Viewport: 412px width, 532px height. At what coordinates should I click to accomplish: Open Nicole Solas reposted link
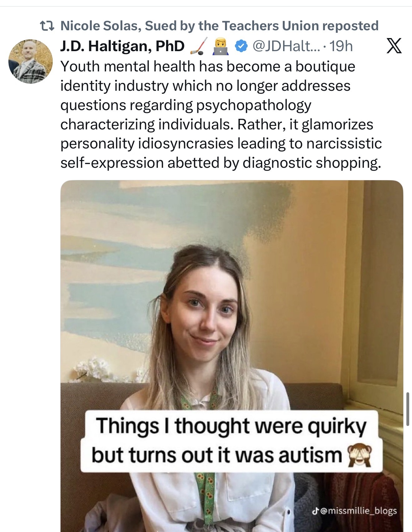point(219,26)
